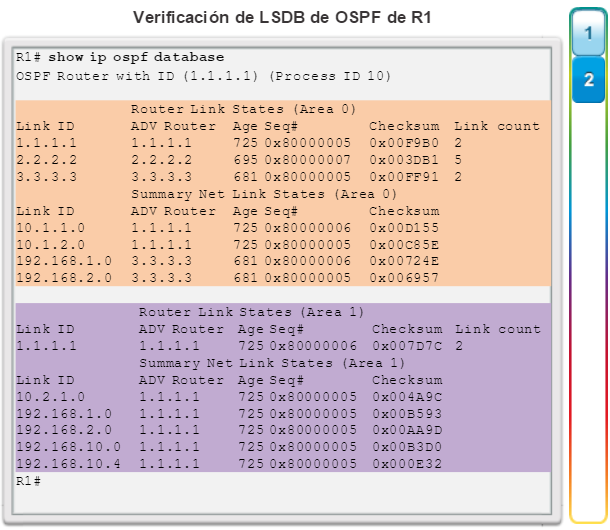Click link ID 192.168.10.0
Screen dimensions: 610x530
(68, 447)
